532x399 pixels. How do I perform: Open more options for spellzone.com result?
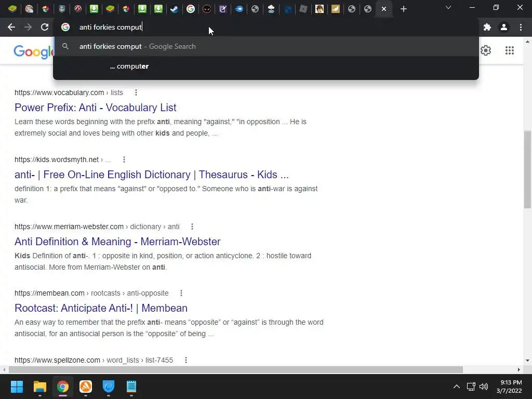point(186,360)
